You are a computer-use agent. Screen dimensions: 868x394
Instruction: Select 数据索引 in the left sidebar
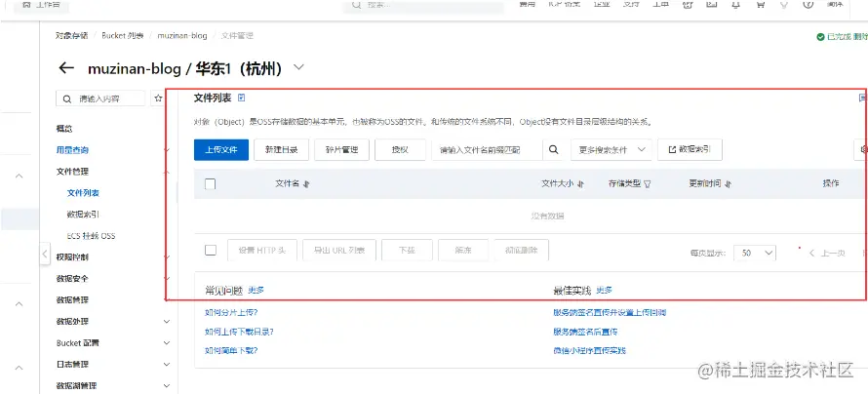tap(83, 215)
